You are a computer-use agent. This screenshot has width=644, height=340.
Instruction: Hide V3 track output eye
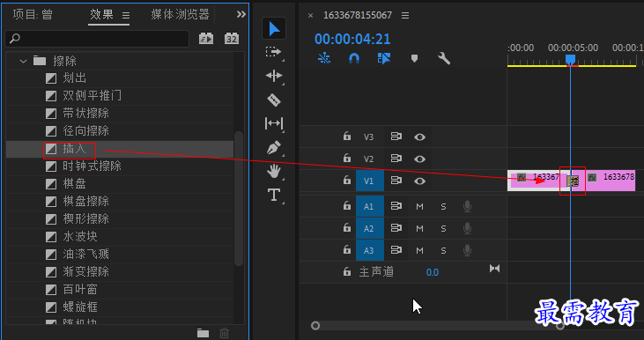pyautogui.click(x=419, y=137)
